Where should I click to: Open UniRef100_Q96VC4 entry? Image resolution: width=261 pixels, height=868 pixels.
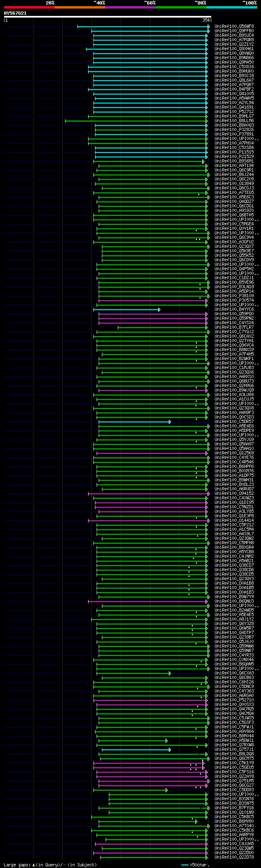[234, 345]
